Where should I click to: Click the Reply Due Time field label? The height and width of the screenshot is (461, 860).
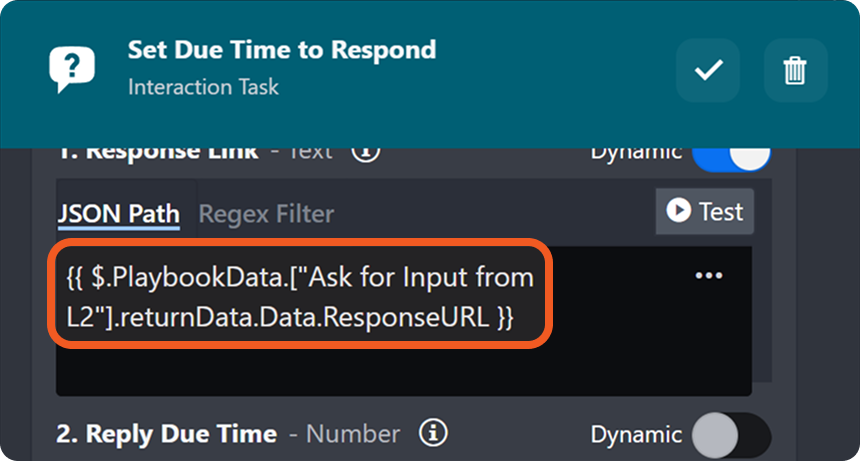click(x=167, y=434)
